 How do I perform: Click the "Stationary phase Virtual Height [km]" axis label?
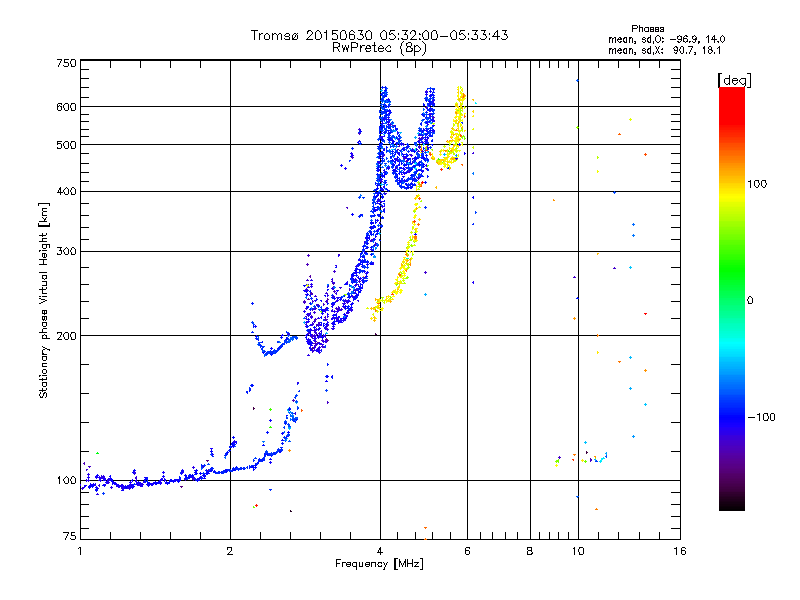(43, 301)
